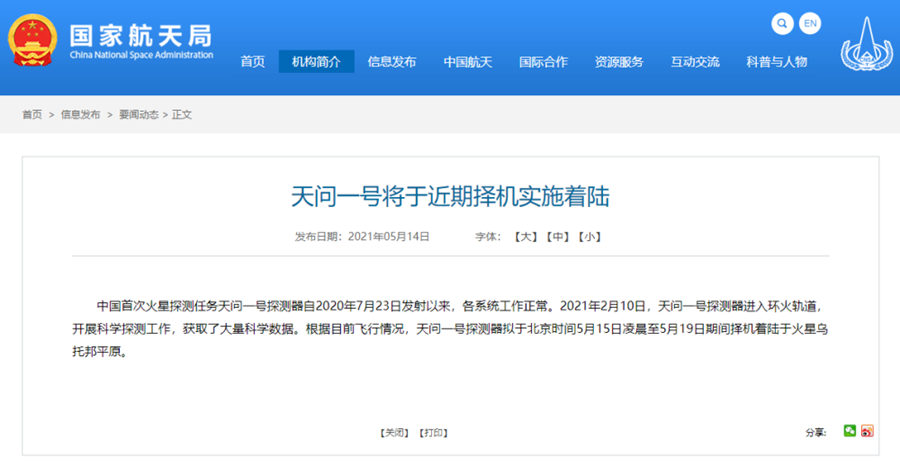Viewport: 900px width, 467px height.
Task: Click the 首页 breadcrumb link
Action: (32, 115)
